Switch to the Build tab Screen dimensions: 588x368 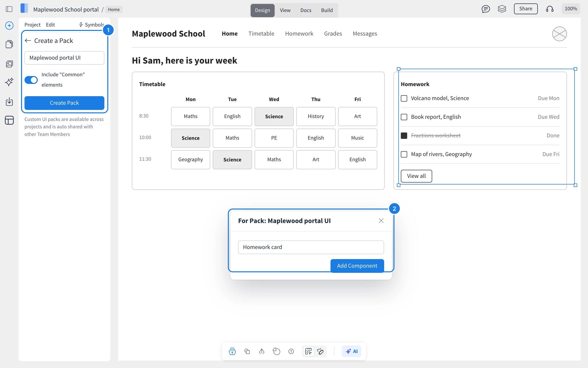click(x=327, y=10)
